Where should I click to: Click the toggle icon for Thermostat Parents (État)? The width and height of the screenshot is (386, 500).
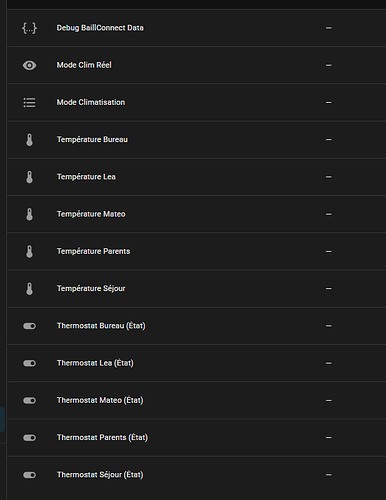click(29, 438)
